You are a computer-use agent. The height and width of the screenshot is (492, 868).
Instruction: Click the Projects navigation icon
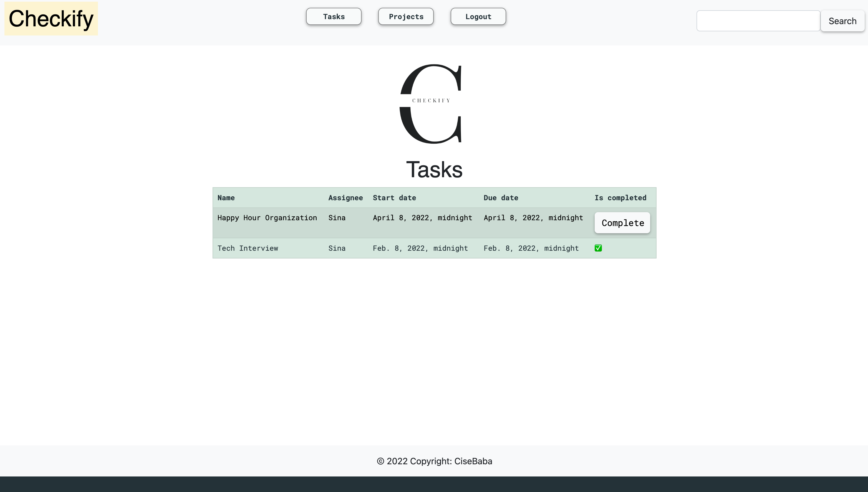tap(406, 16)
